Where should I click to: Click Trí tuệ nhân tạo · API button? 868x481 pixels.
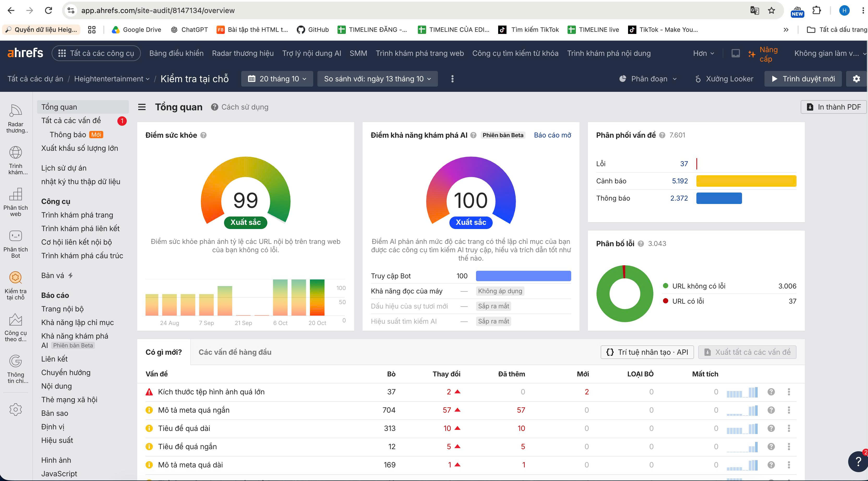pos(647,352)
